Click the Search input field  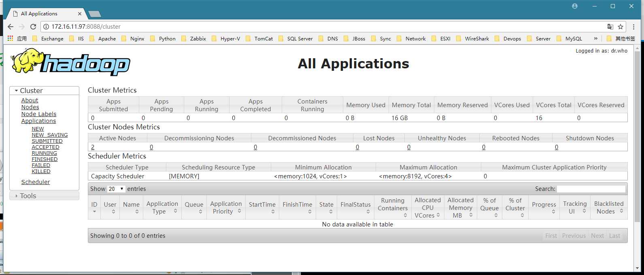point(591,189)
